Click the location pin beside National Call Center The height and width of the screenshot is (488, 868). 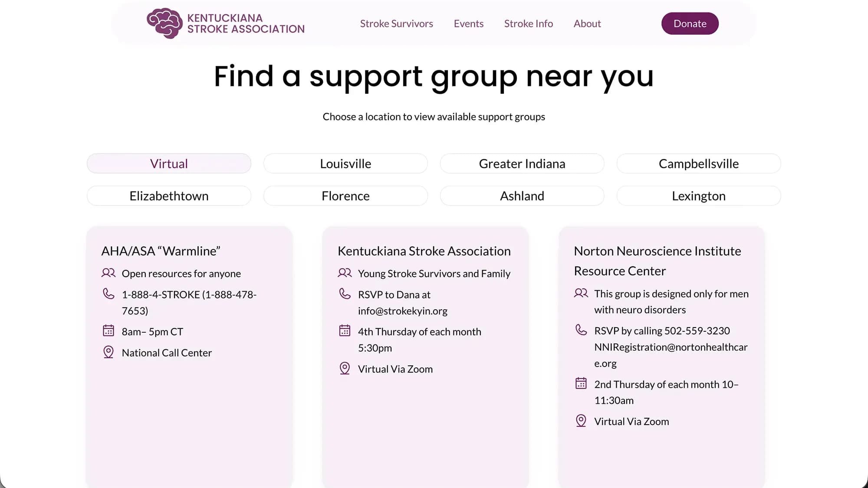[x=108, y=352]
